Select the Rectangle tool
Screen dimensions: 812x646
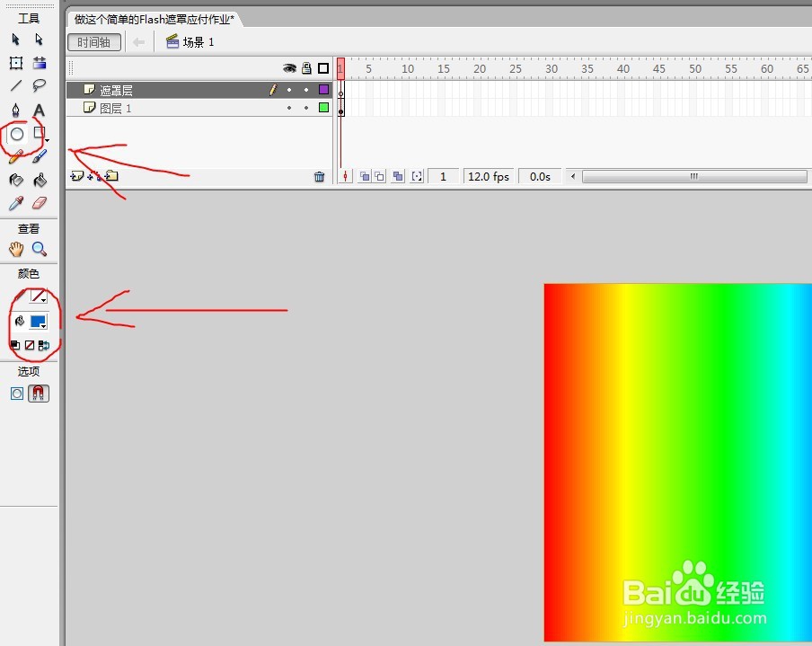pos(40,133)
